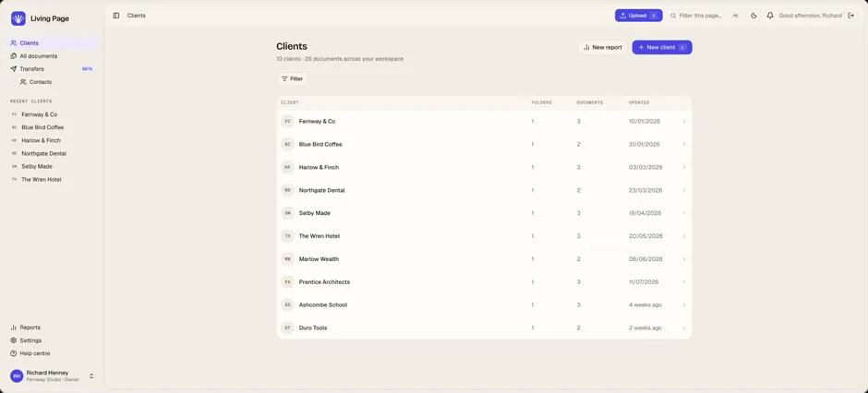Open Settings in the sidebar

click(54, 340)
